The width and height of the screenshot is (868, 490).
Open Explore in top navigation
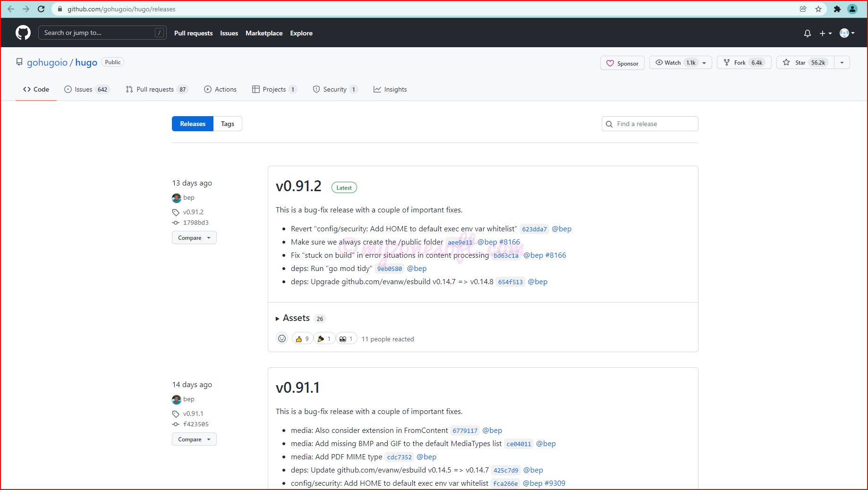[x=301, y=33]
